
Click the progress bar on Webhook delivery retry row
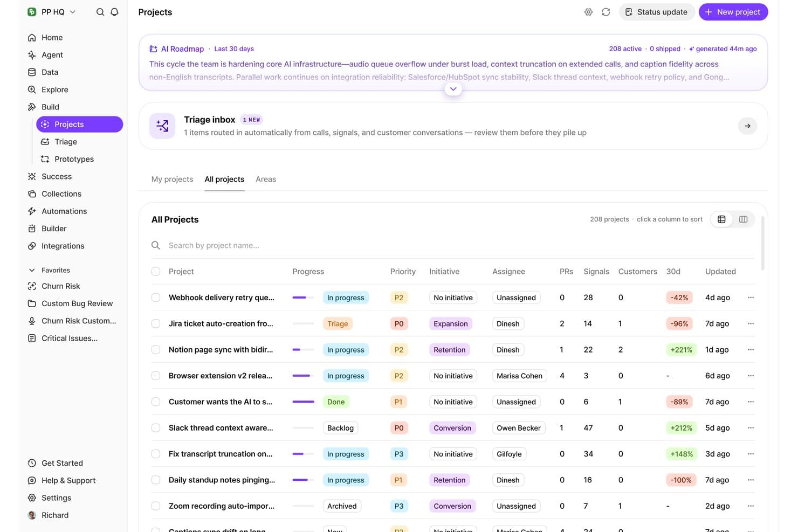point(303,298)
